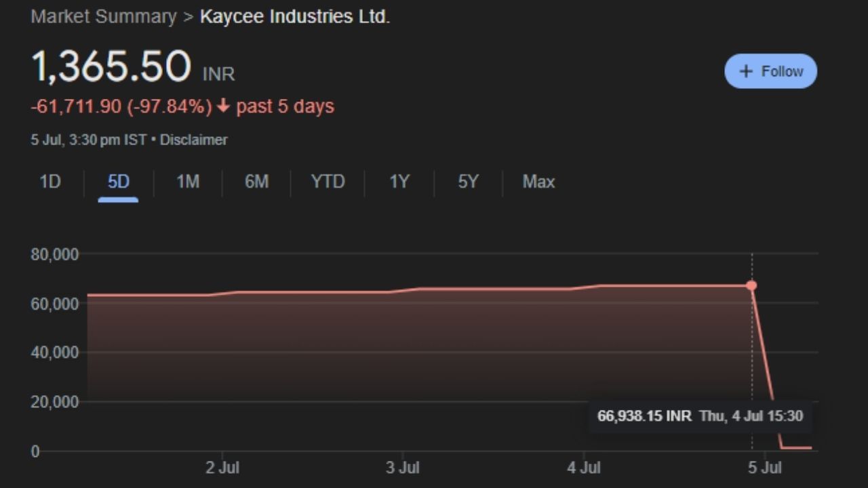Click the 80,000 y-axis label
Screen dimensions: 868x488
tap(55, 254)
